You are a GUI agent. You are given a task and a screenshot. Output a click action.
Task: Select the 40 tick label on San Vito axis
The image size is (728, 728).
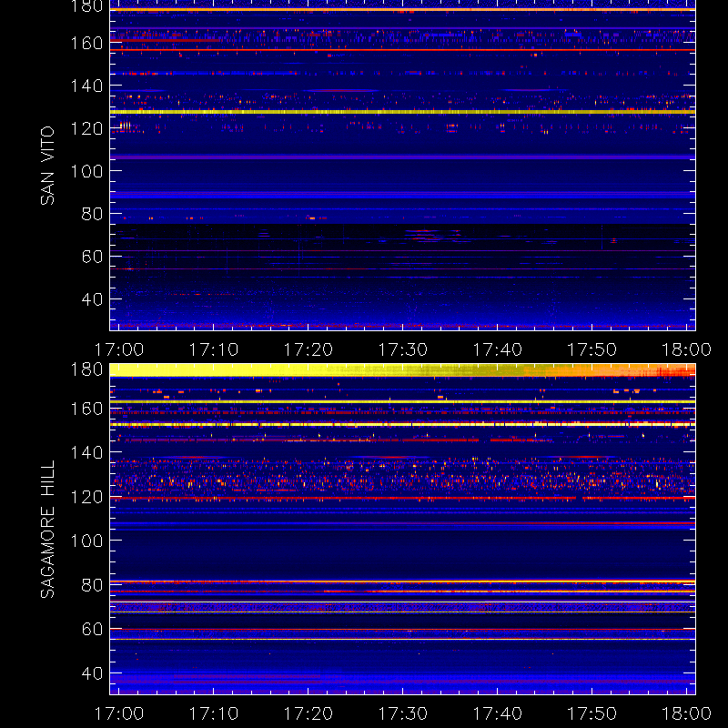pyautogui.click(x=92, y=299)
